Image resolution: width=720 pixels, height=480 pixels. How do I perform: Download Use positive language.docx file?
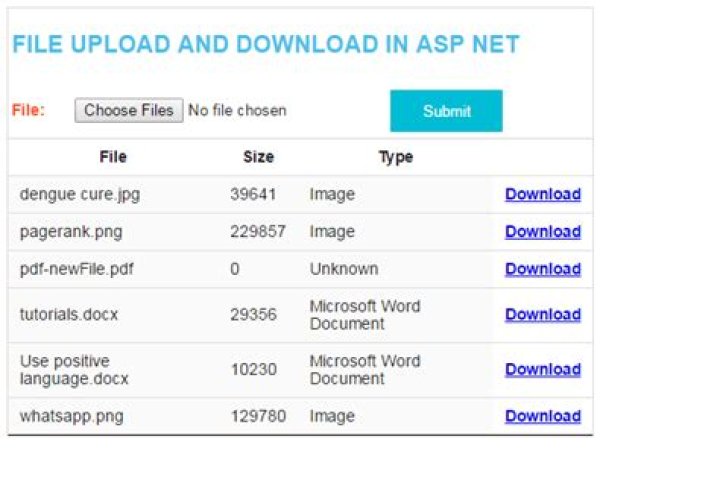(543, 369)
